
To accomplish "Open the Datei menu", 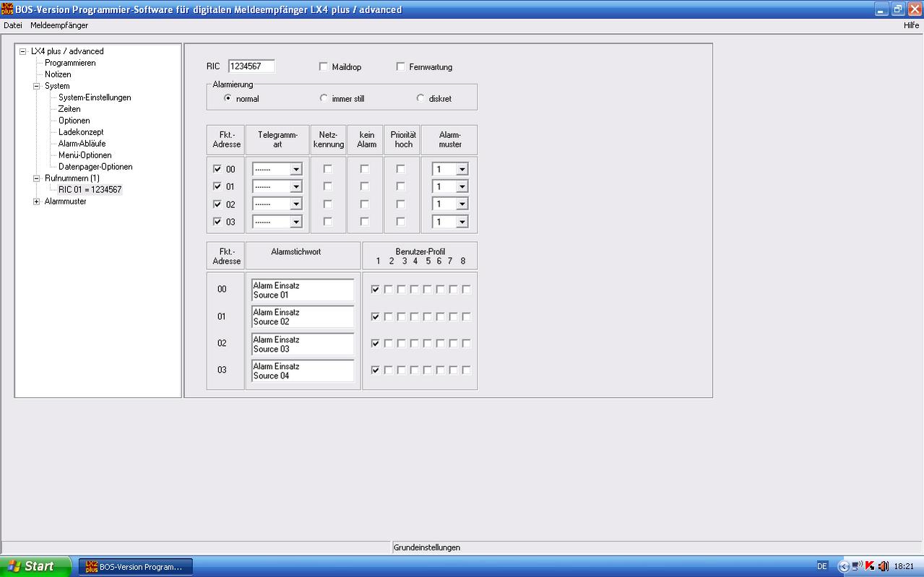I will click(x=13, y=25).
